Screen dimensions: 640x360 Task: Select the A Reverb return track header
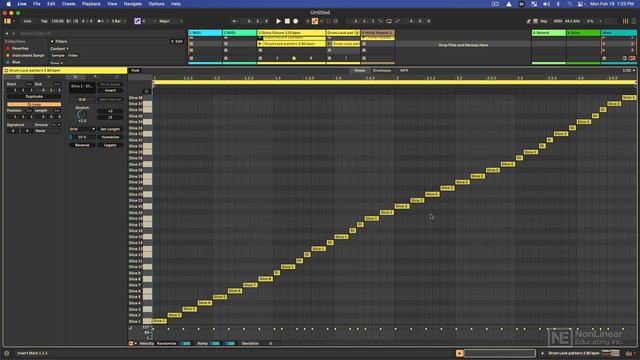click(x=549, y=33)
